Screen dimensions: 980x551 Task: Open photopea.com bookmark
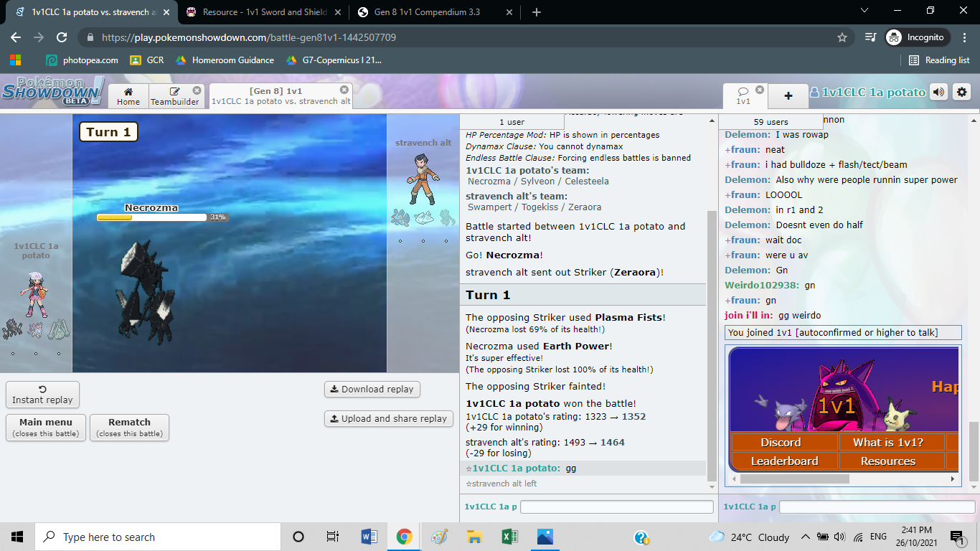[82, 60]
